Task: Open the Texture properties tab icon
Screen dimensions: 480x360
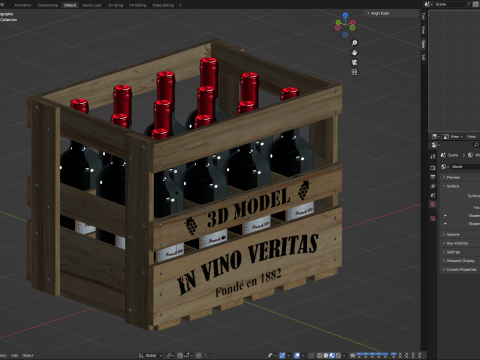Action: 433,219
